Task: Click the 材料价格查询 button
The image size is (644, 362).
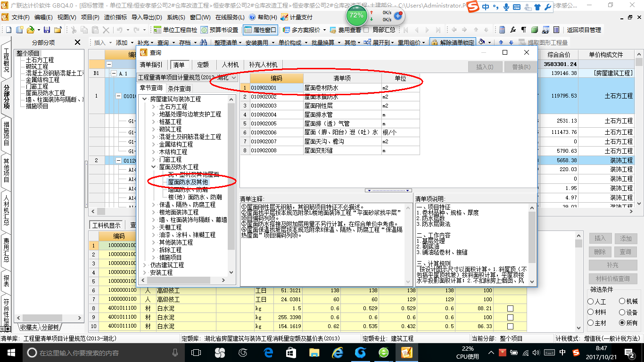Action: [612, 279]
